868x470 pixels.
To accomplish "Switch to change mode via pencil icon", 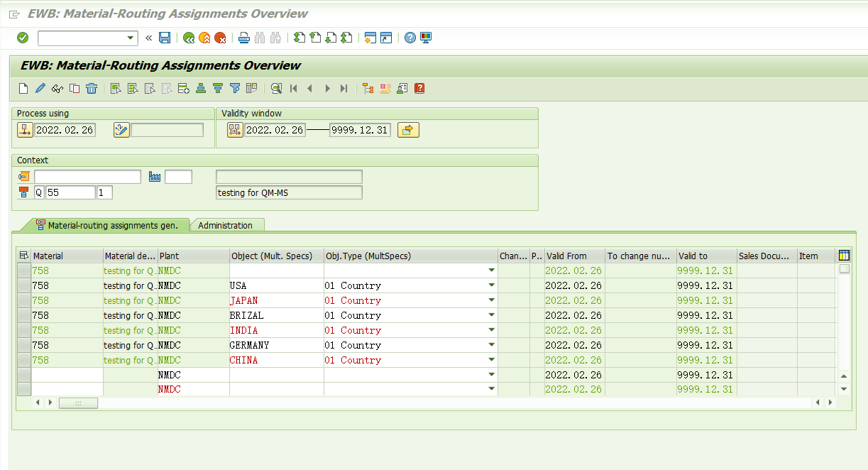I will pyautogui.click(x=39, y=88).
